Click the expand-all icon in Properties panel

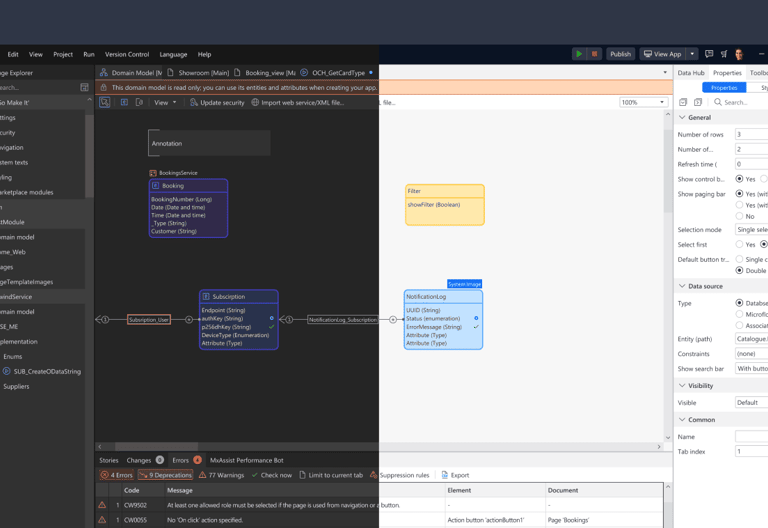(x=698, y=102)
